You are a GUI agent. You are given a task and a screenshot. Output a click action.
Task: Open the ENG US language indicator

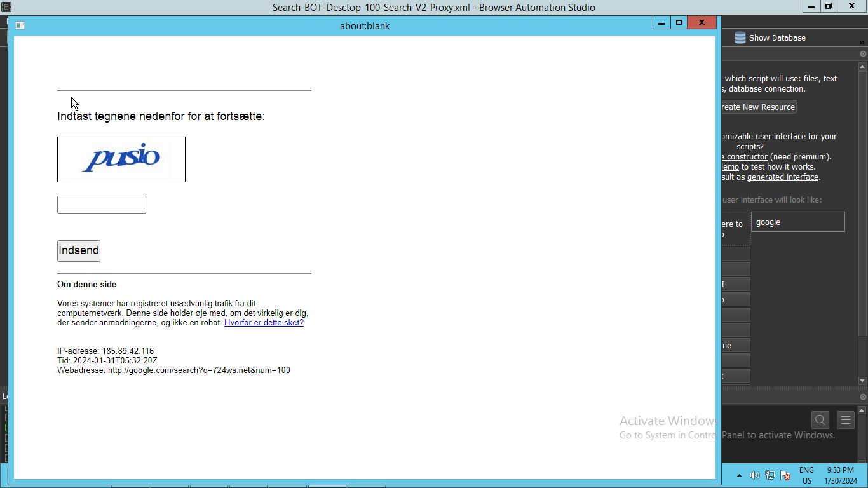coord(806,475)
